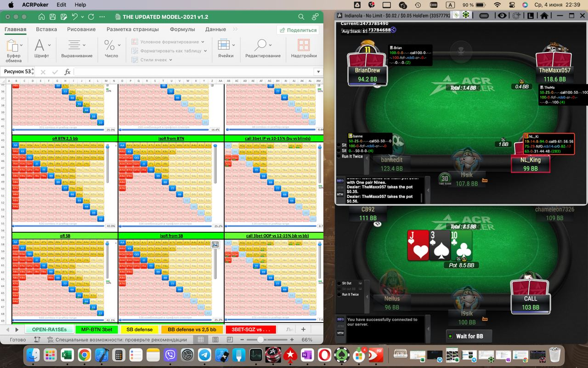The height and width of the screenshot is (368, 588).
Task: Add a new sheet with plus button
Action: (303, 329)
